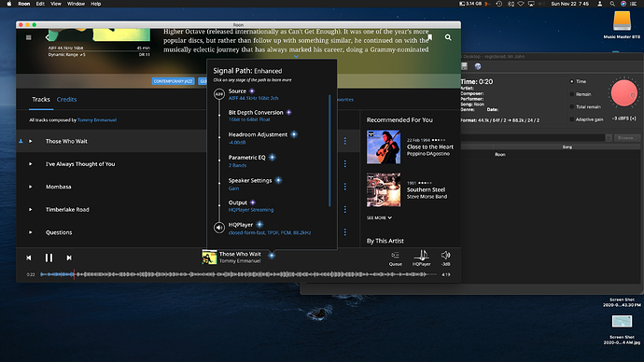The image size is (644, 362).
Task: Open the volume control at -3dB
Action: pos(445,258)
